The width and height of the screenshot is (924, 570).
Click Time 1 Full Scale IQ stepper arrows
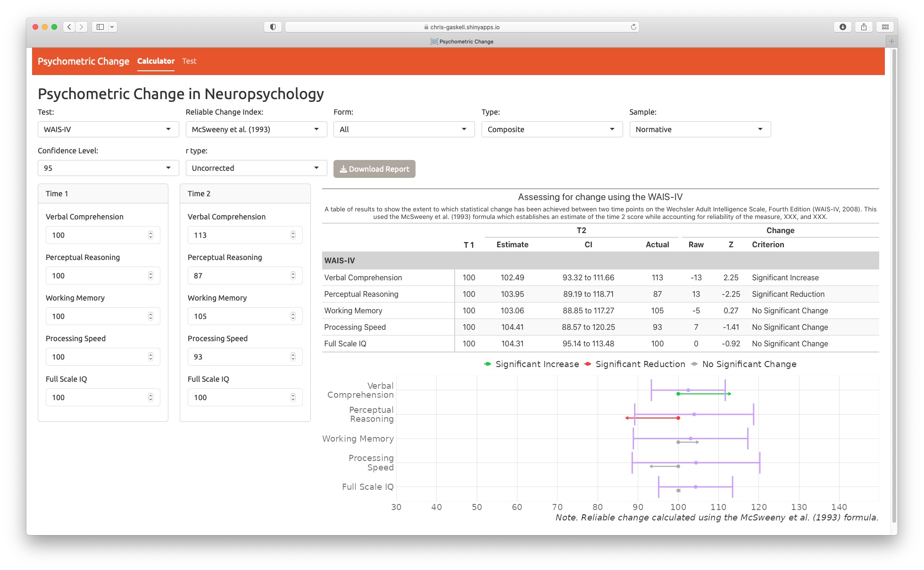(151, 397)
